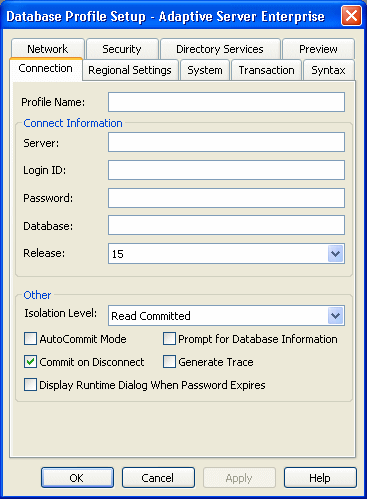Open Help for this dialog

point(320,478)
